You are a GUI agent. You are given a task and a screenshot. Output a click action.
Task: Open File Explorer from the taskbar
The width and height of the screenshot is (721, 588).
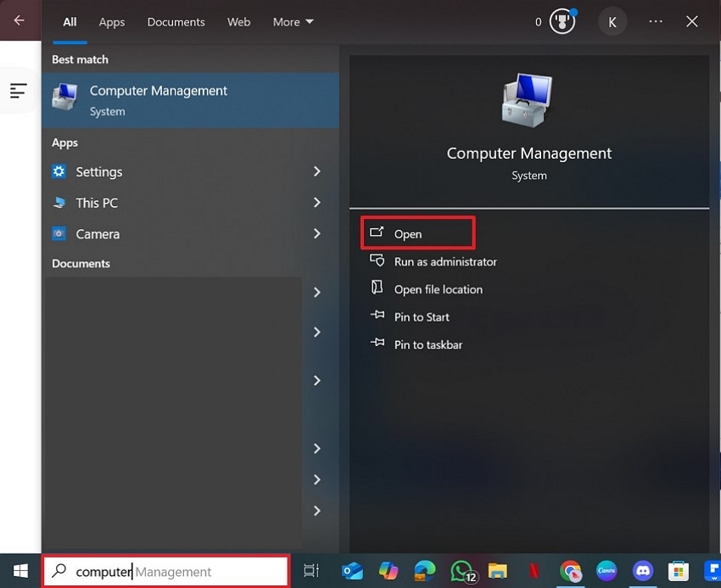(498, 571)
